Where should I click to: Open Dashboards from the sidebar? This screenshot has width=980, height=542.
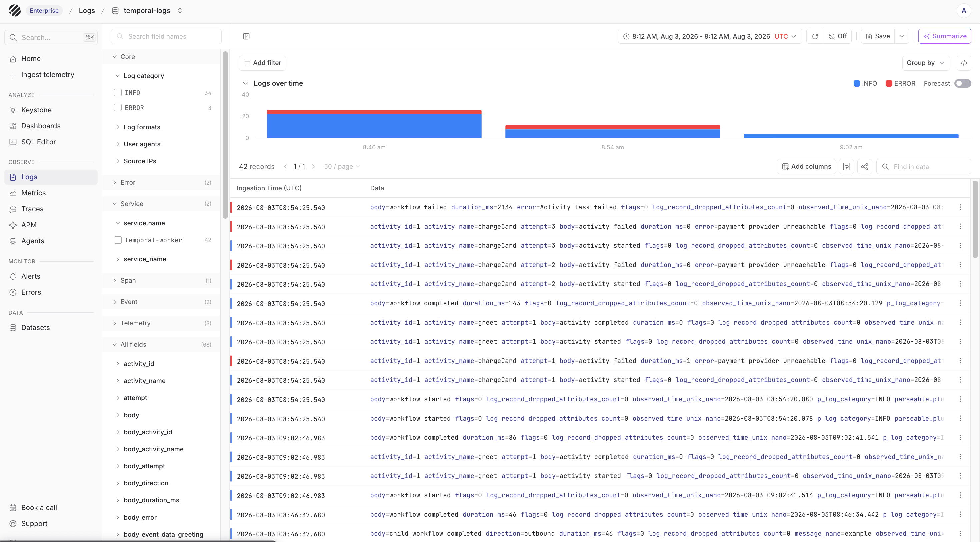(51, 126)
